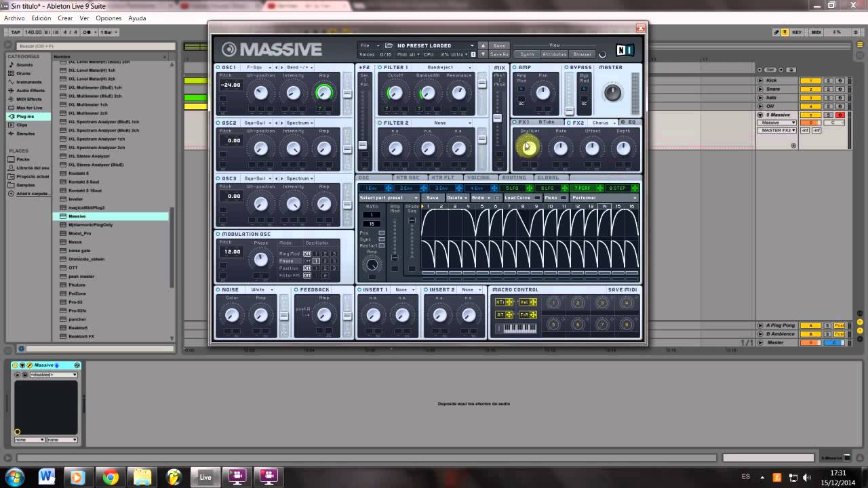Click the Massive logo icon

tap(229, 49)
